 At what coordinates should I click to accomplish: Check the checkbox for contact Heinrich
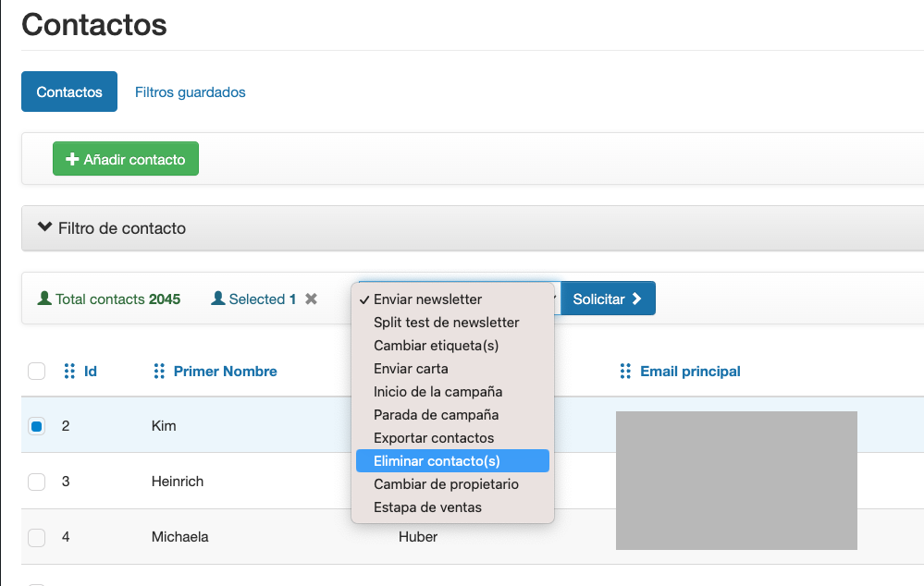click(37, 482)
